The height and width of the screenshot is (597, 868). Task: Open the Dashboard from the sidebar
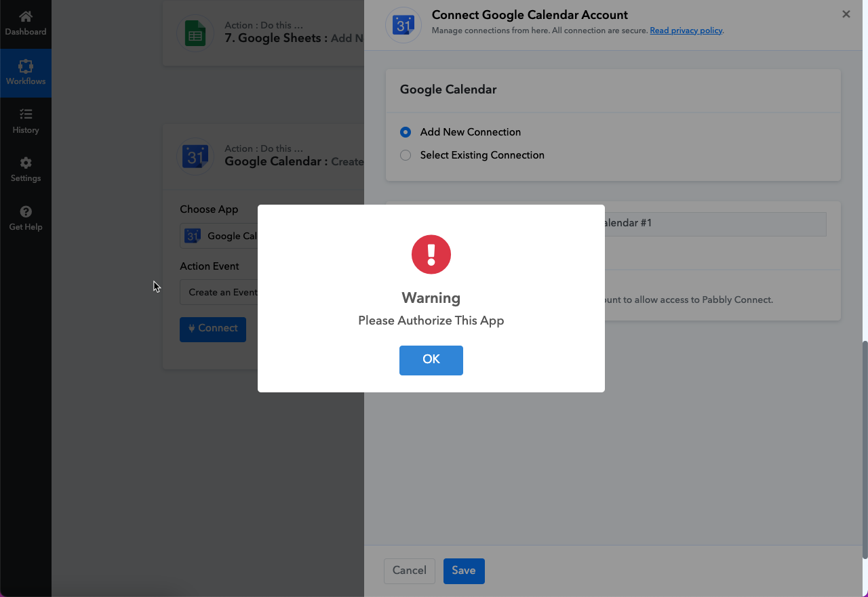pos(26,23)
